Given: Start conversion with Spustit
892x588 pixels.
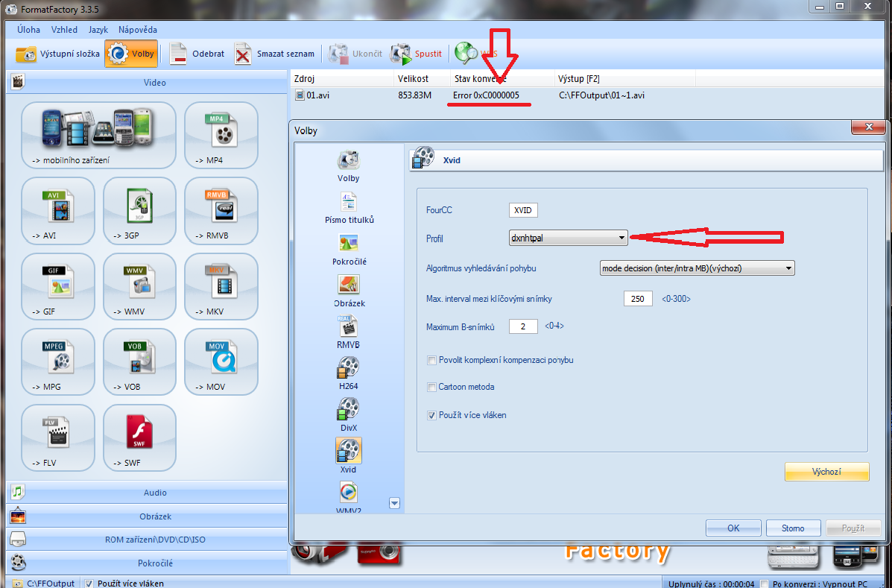Looking at the screenshot, I should pyautogui.click(x=416, y=54).
